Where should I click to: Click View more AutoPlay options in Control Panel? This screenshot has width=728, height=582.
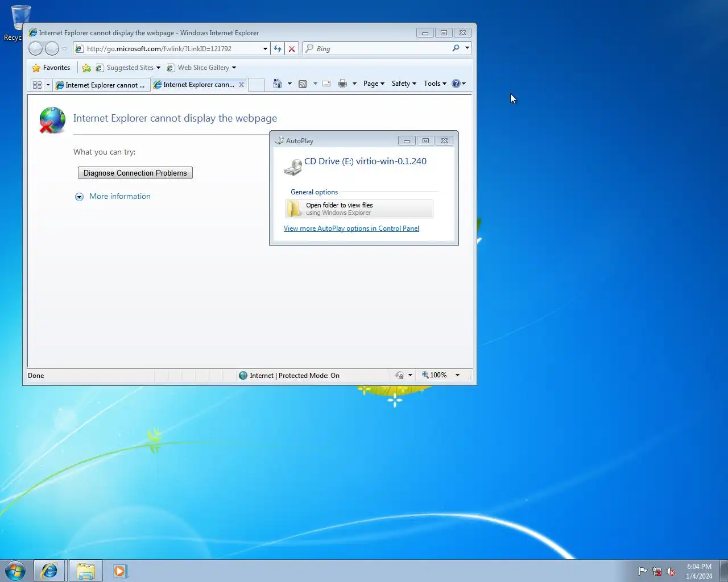pyautogui.click(x=351, y=228)
